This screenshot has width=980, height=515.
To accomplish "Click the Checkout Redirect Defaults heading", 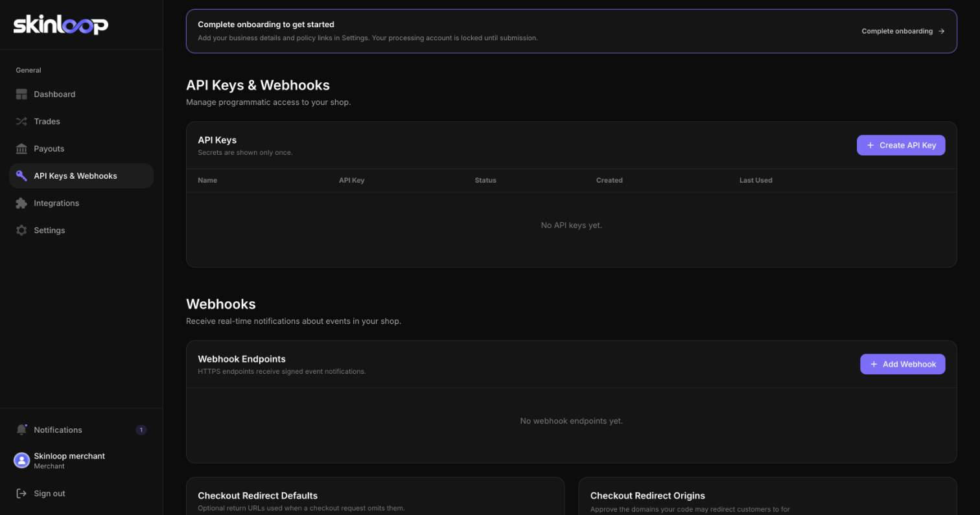I will click(258, 496).
